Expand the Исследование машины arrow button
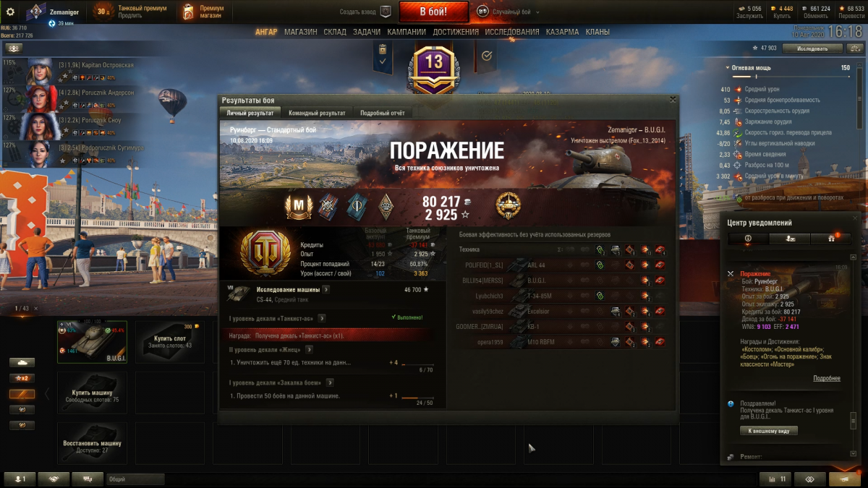This screenshot has height=488, width=868. click(326, 289)
